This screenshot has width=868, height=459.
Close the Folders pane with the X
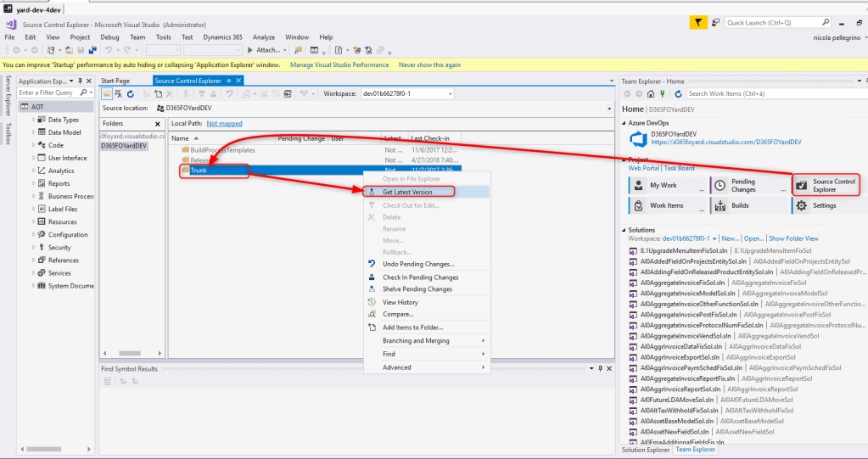click(157, 124)
